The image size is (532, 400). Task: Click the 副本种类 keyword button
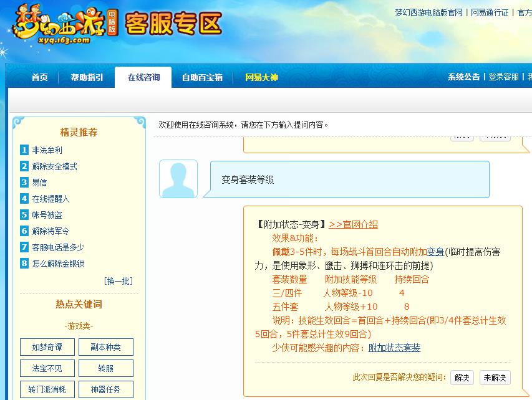[x=106, y=347]
